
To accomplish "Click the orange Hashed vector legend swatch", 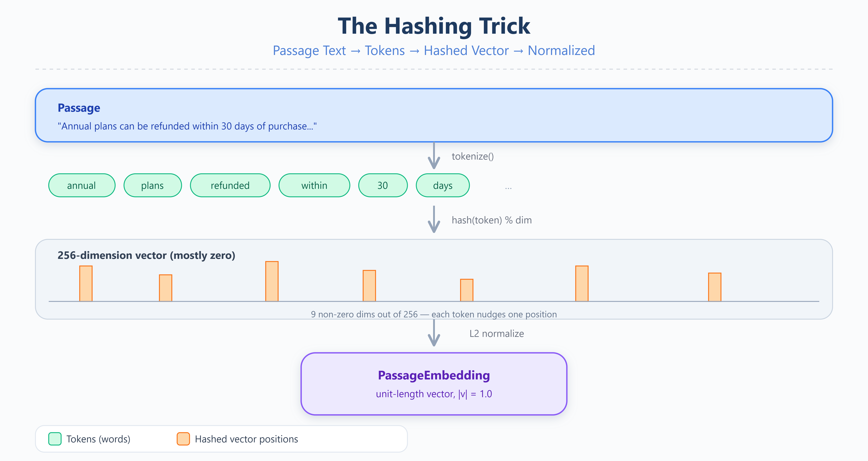I will click(x=183, y=439).
